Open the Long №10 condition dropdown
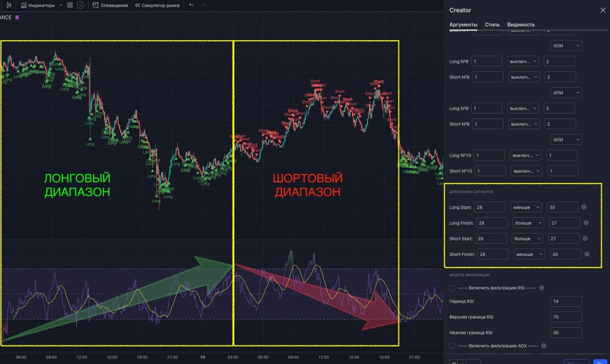 (x=525, y=155)
